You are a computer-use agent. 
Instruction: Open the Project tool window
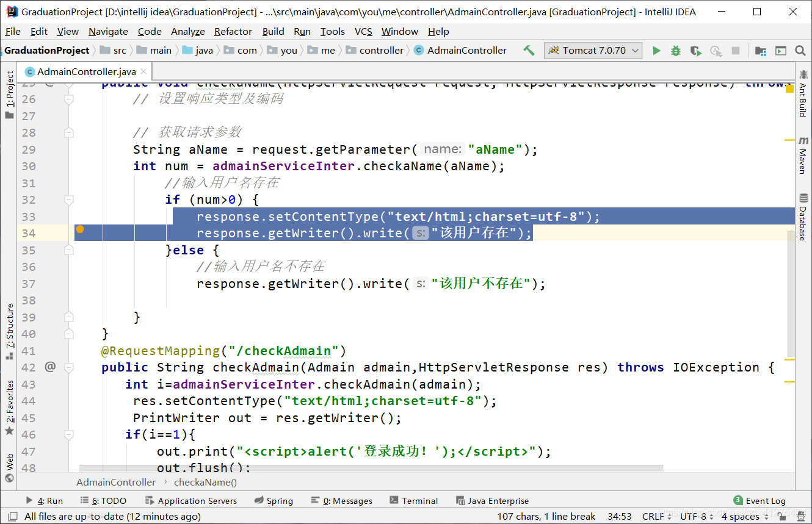[x=9, y=95]
